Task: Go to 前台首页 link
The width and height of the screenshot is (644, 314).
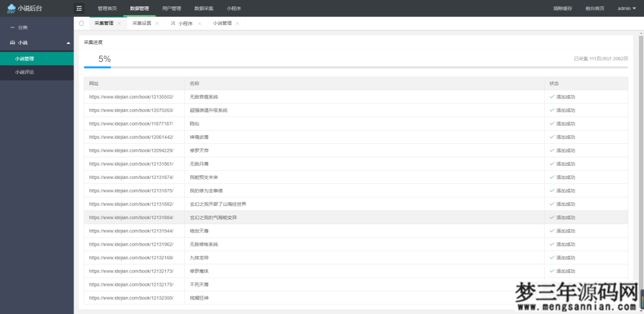Action: pyautogui.click(x=594, y=8)
